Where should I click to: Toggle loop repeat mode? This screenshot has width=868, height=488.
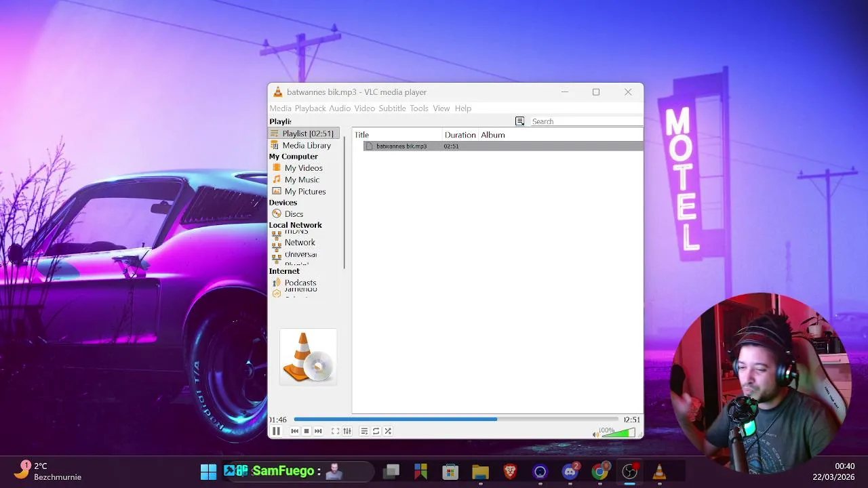coord(376,431)
